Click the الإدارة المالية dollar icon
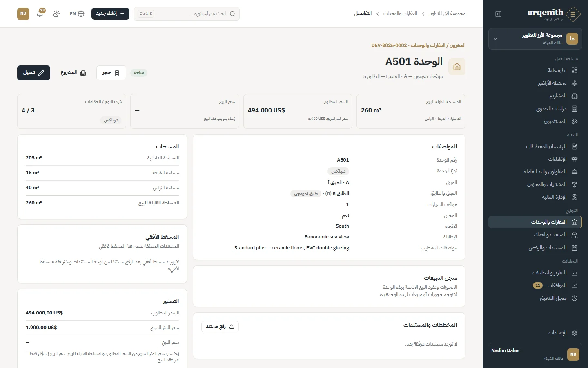Image resolution: width=588 pixels, height=368 pixels. click(x=575, y=197)
